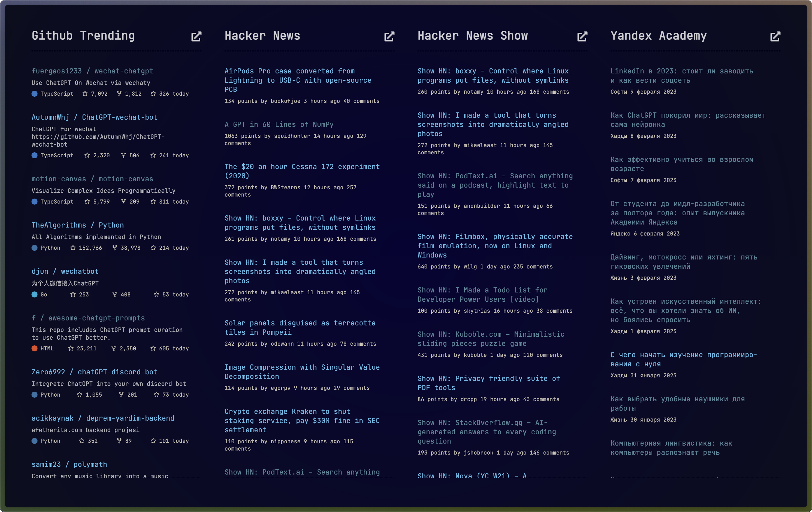812x512 pixels.
Task: Open Show HN: Kuboble.com puzzle game
Action: pyautogui.click(x=491, y=338)
